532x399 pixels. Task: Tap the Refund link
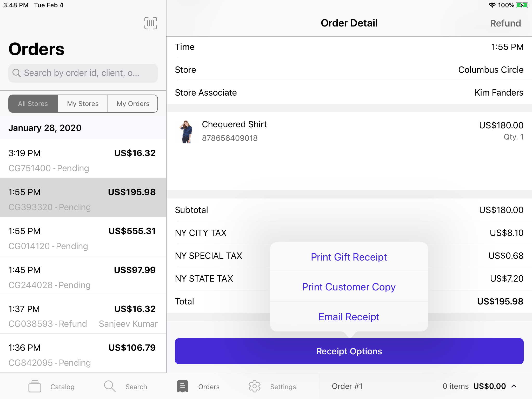[505, 23]
